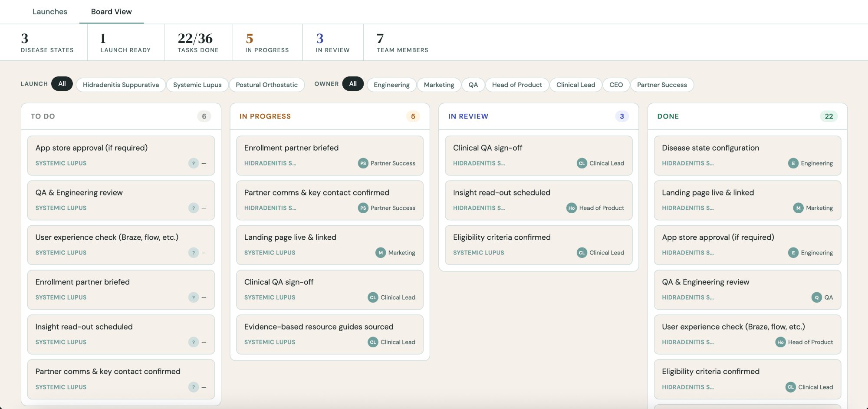
Task: Switch to the Launches tab
Action: [49, 12]
